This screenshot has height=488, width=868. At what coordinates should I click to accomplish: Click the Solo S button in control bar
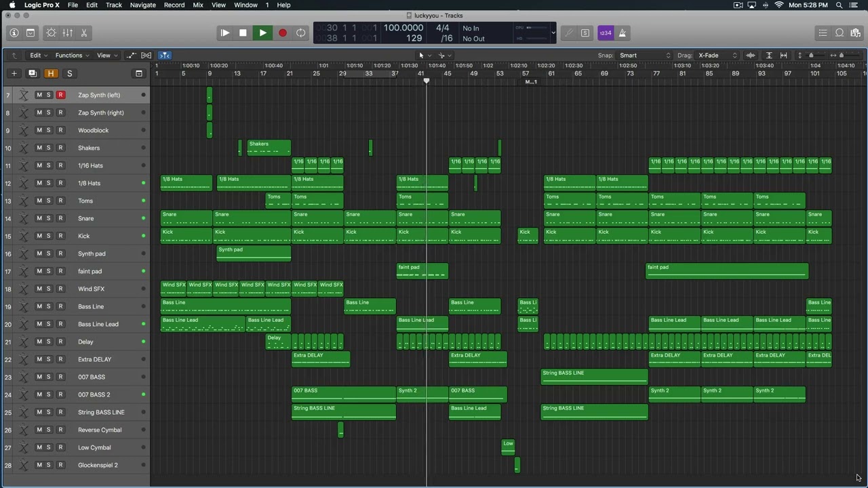585,33
